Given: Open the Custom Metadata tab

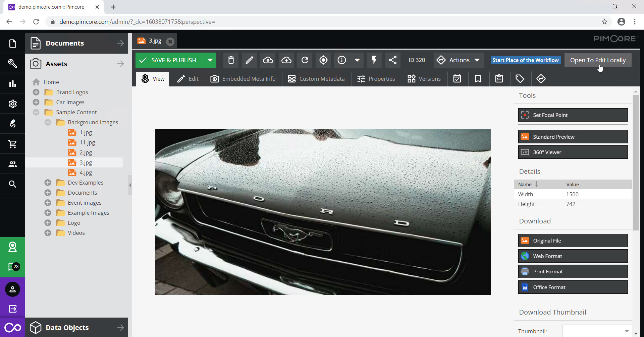Looking at the screenshot, I should coord(316,79).
